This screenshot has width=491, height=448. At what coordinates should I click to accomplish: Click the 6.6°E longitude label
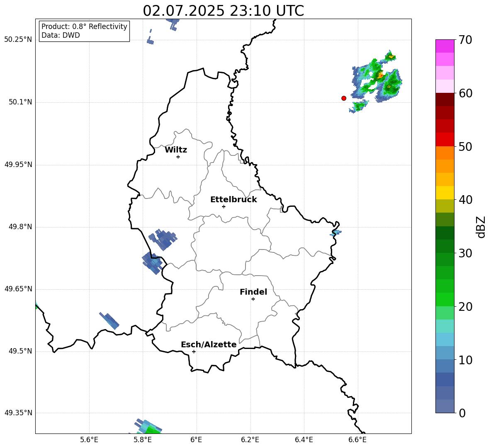357,440
